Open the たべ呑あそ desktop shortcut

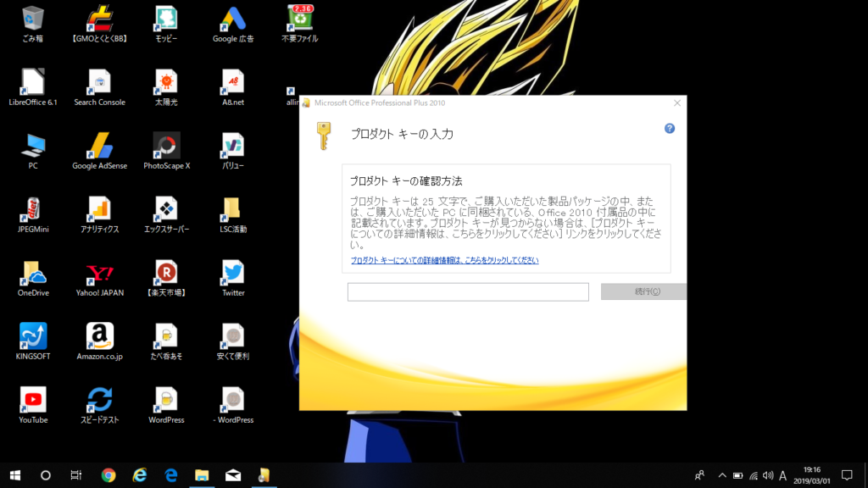[x=166, y=342]
